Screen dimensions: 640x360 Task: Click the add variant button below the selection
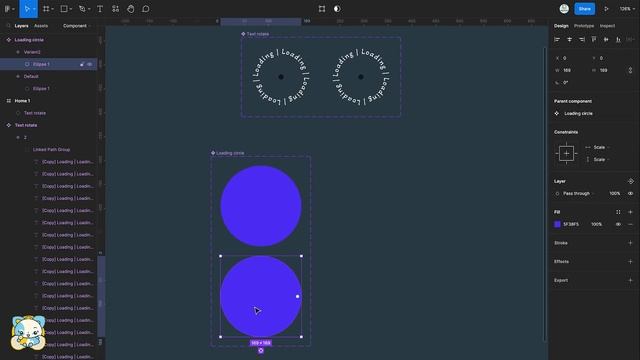[x=261, y=351]
